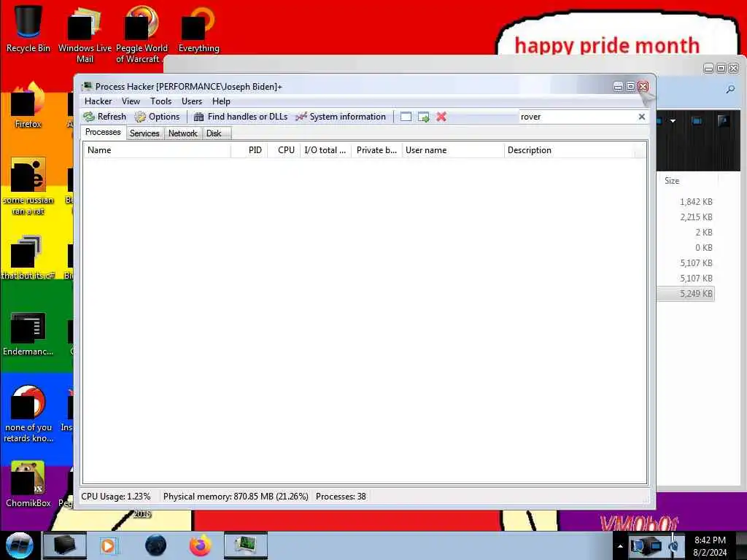Sort by the CPU column header
747x560 pixels.
(284, 150)
